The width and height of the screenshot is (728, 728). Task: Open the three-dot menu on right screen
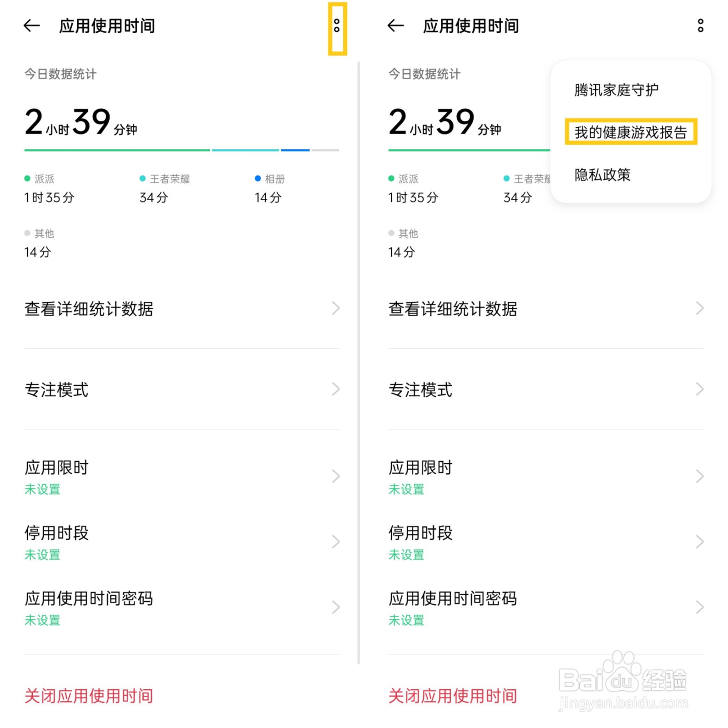701,26
